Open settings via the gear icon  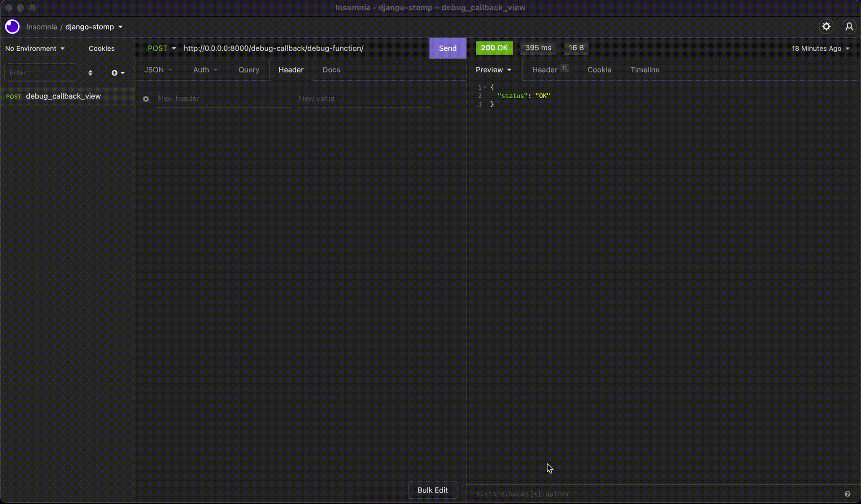pyautogui.click(x=826, y=27)
